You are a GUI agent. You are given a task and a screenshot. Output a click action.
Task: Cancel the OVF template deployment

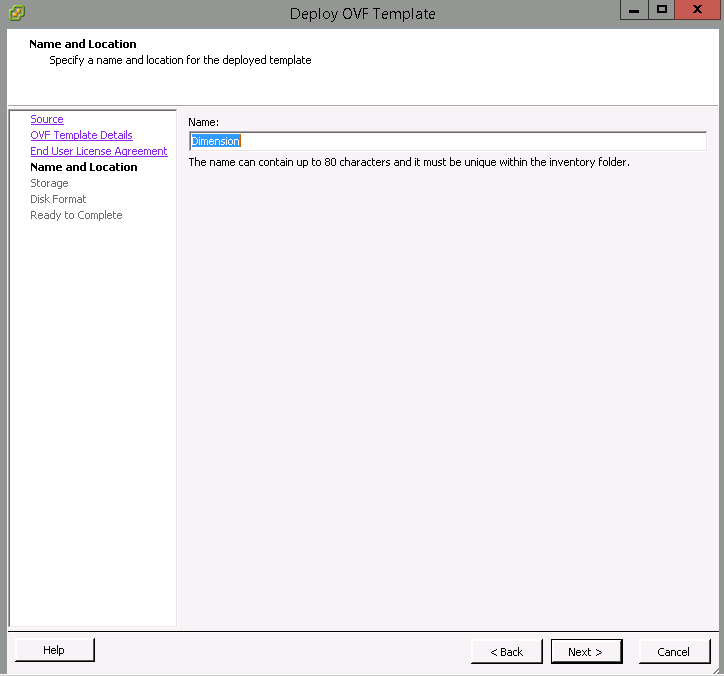[673, 652]
